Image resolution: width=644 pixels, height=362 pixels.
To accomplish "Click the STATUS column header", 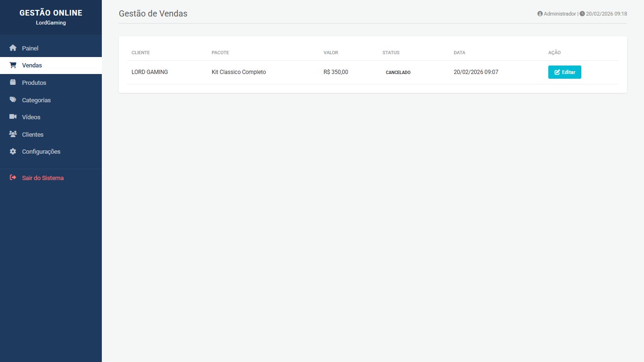I will [391, 53].
